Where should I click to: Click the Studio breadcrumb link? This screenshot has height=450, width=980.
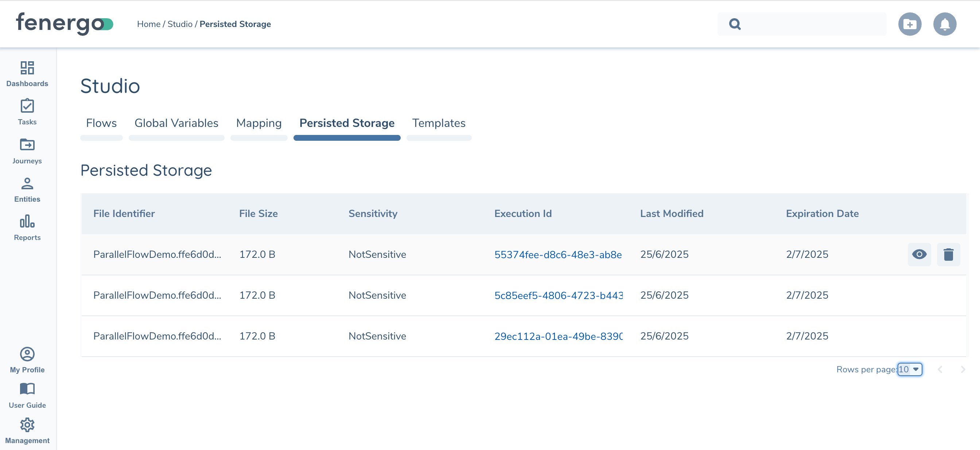(180, 24)
